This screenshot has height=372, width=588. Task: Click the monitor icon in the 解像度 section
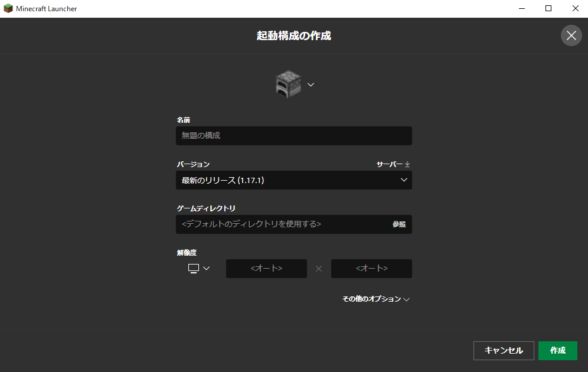click(x=194, y=268)
